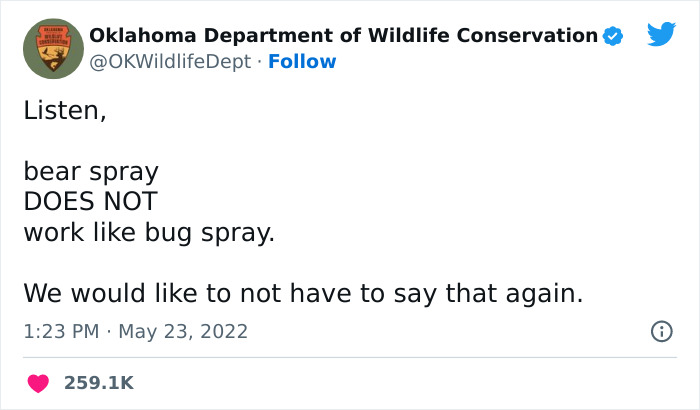
Task: Click the phrase 'work like bug spray.'
Action: pos(149,233)
